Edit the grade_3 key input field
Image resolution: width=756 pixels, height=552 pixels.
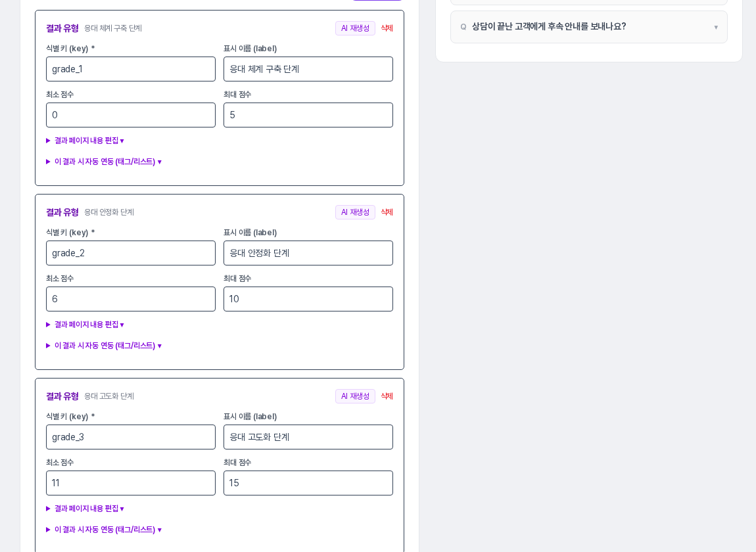coord(131,437)
